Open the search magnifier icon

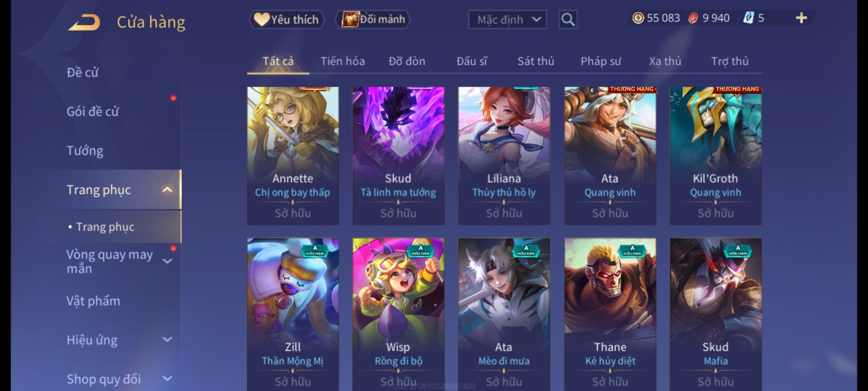(568, 20)
